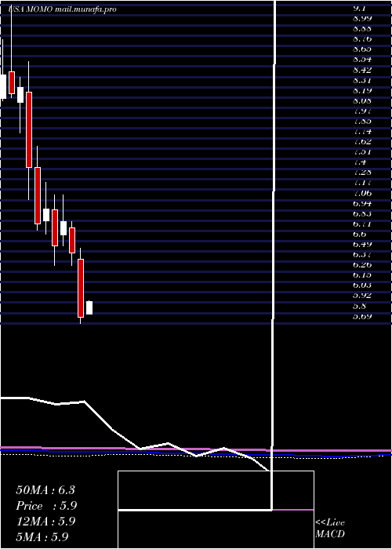Select the Price : 5.9 readout
Image resolution: width=392 pixels, height=549 pixels.
tap(46, 506)
